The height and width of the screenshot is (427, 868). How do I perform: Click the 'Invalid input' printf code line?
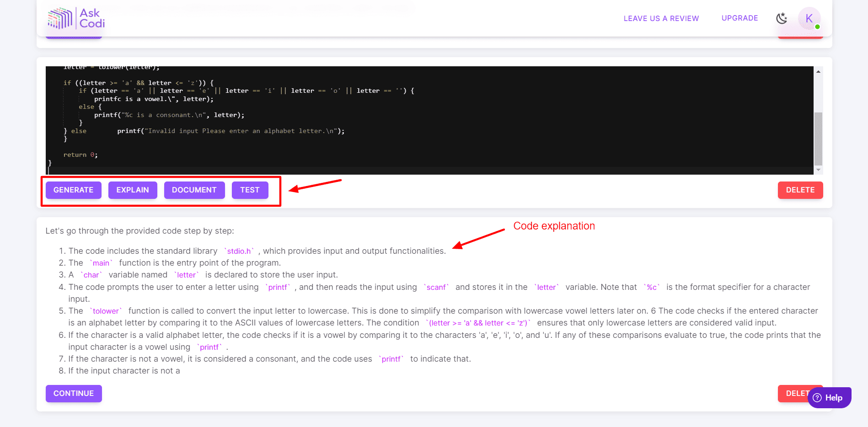231,131
